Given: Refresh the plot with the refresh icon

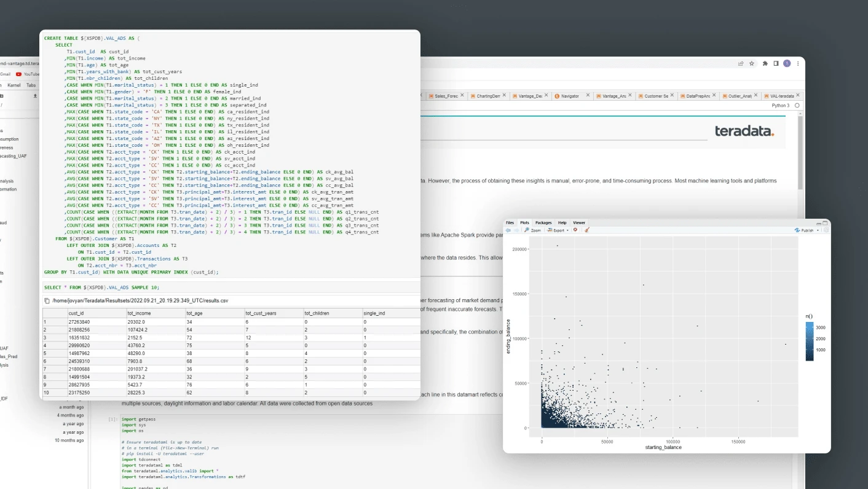Looking at the screenshot, I should 826,230.
